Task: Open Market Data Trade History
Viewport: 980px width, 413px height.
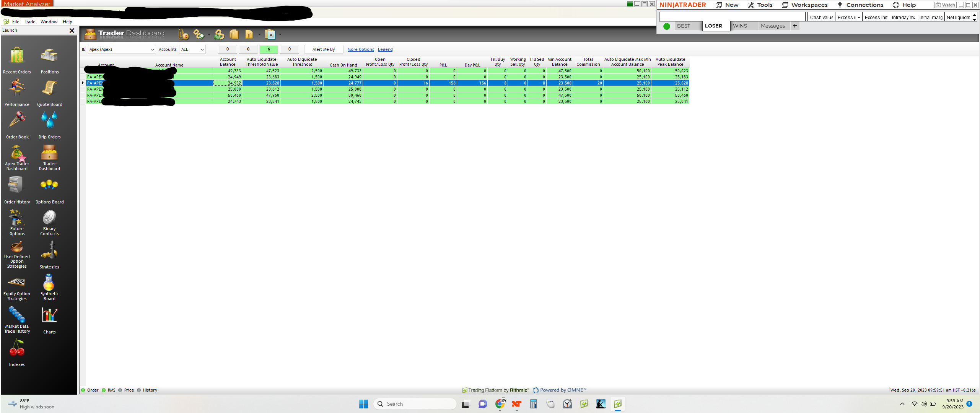Action: coord(17,320)
